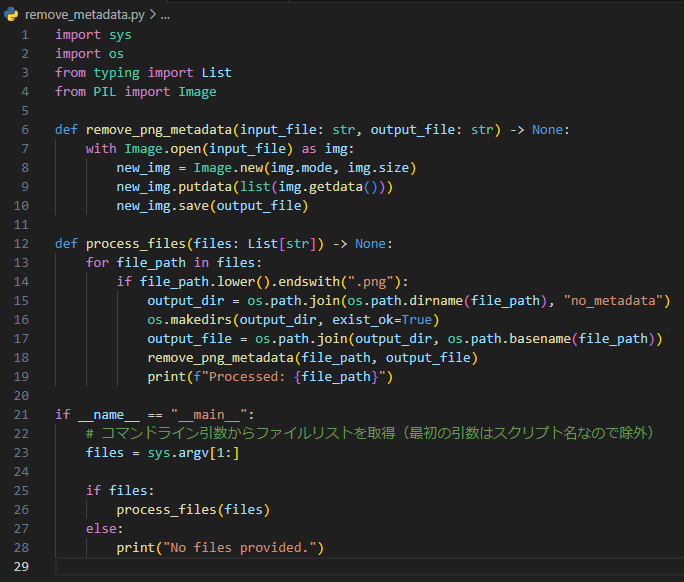
Task: Click line number 21 in the gutter
Action: [x=21, y=414]
